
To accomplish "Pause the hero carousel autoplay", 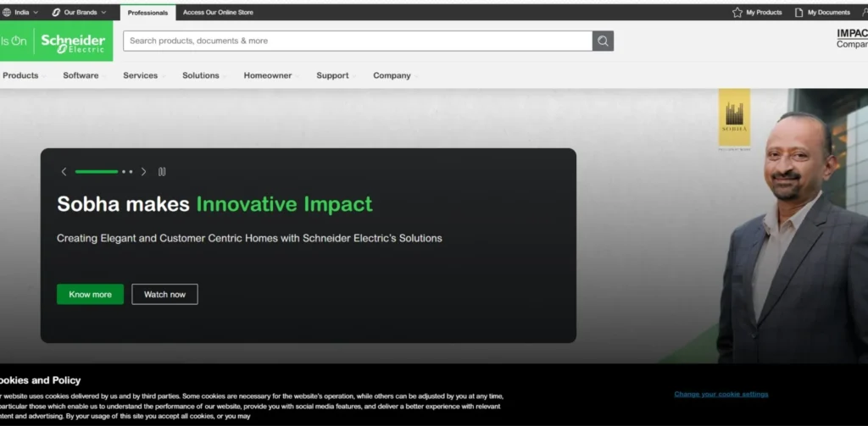I will point(162,172).
